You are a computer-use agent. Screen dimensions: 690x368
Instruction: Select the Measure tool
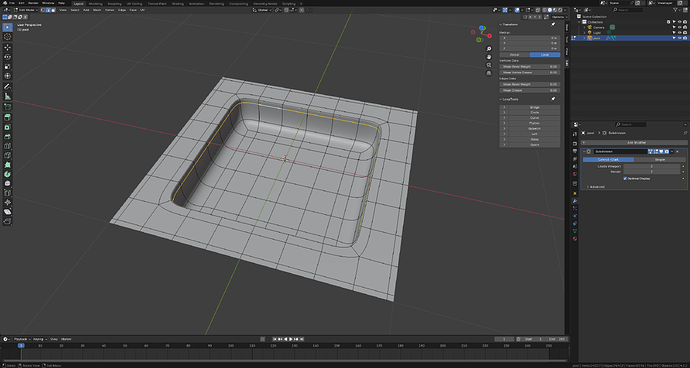coord(7,96)
